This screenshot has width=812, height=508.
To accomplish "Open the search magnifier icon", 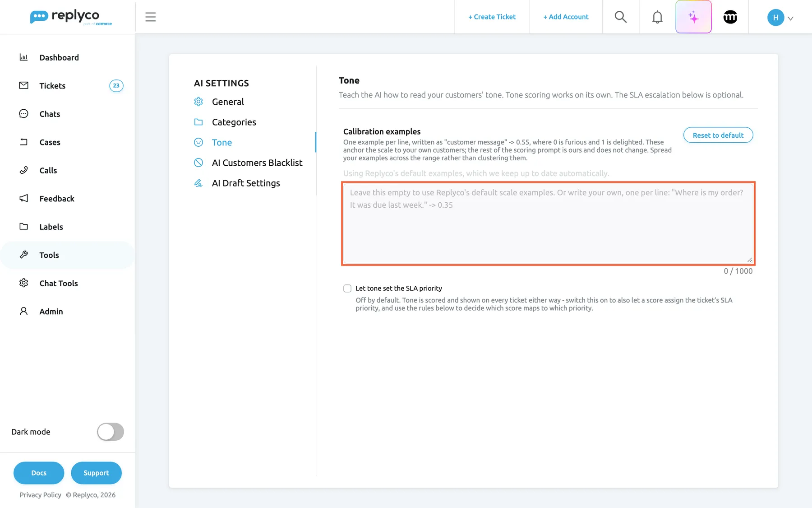I will pos(621,17).
